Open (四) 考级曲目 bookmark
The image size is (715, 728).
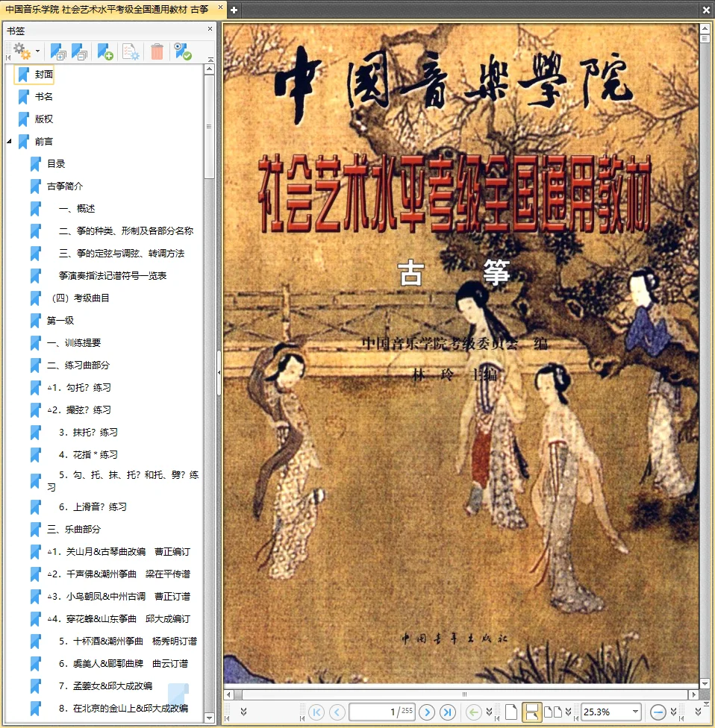click(x=80, y=298)
